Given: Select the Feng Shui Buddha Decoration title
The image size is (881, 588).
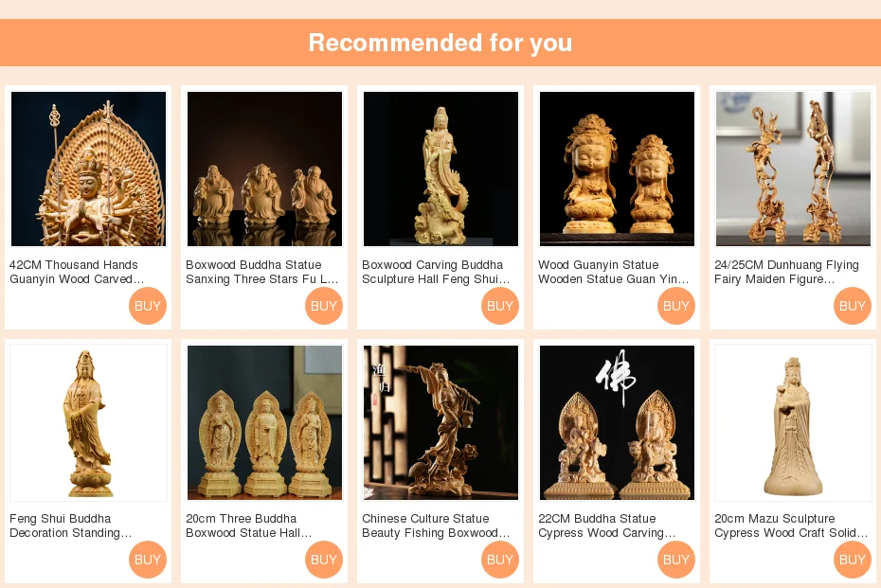Looking at the screenshot, I should coord(71,526).
